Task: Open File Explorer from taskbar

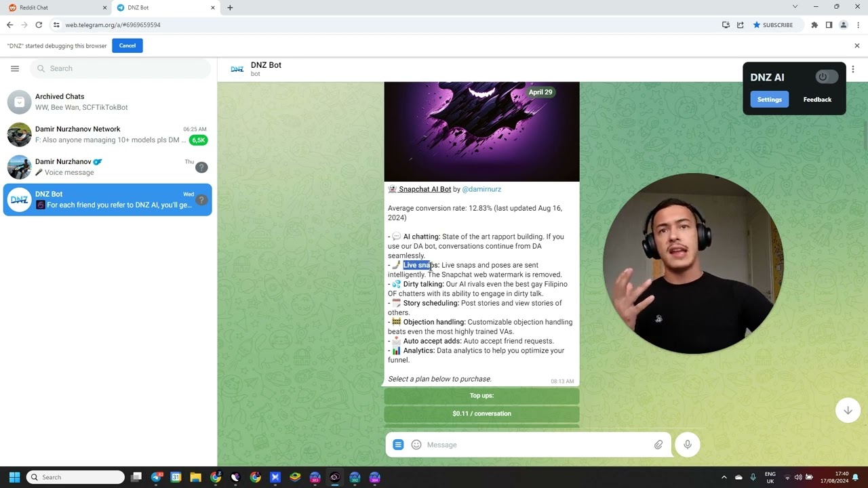Action: click(x=195, y=477)
